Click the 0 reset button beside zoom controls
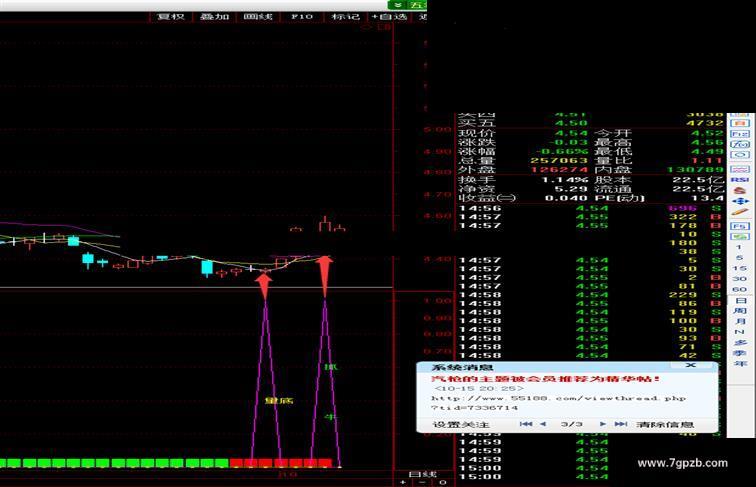This screenshot has height=487, width=756. tap(443, 482)
